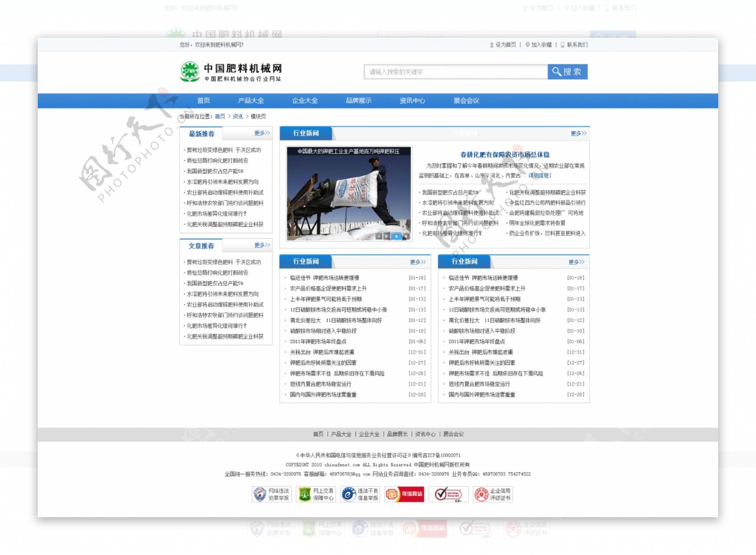Click 品牌展示 in the gray footer navigation
This screenshot has width=756, height=555.
[x=397, y=434]
